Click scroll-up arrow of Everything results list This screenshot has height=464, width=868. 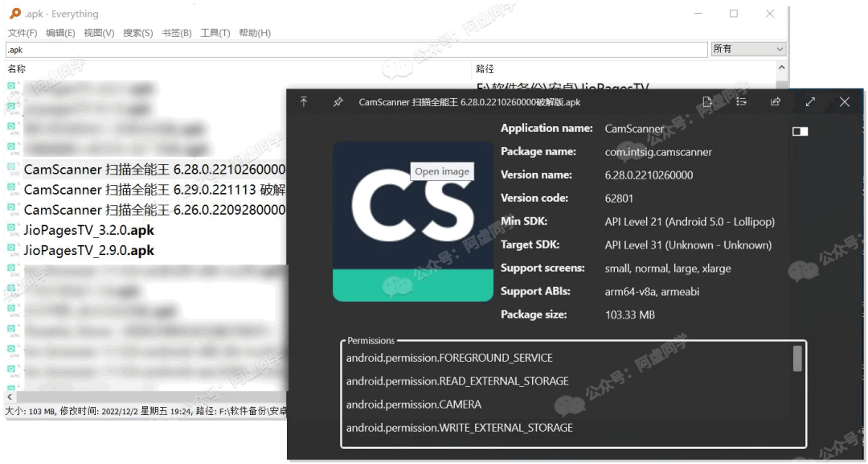pyautogui.click(x=782, y=68)
